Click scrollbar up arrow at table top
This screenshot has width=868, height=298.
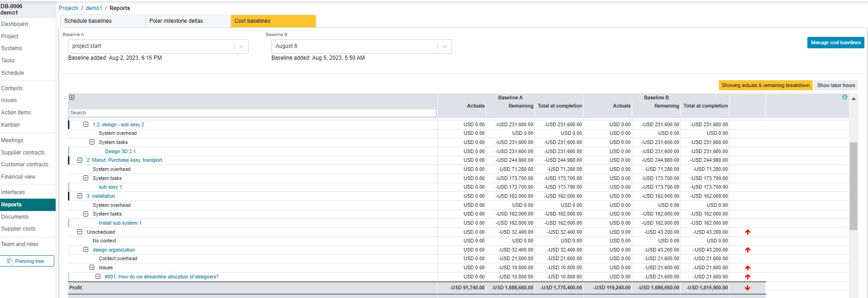pos(853,98)
